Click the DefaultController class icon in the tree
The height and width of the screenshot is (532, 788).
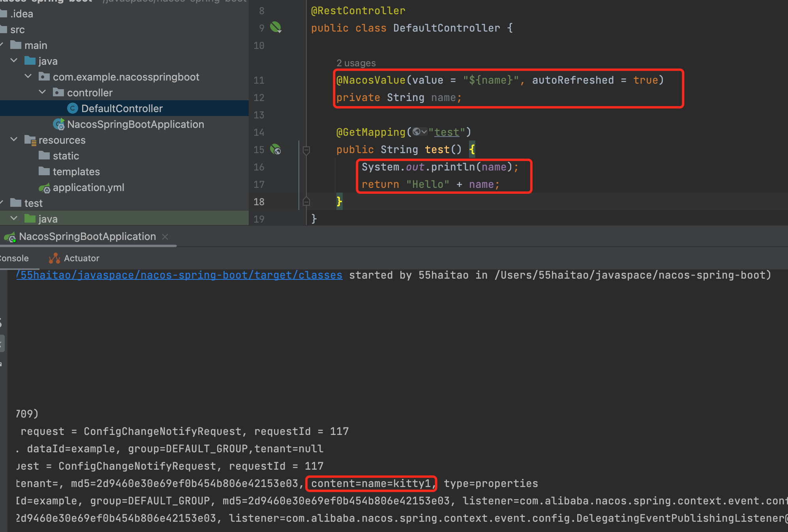pyautogui.click(x=73, y=108)
